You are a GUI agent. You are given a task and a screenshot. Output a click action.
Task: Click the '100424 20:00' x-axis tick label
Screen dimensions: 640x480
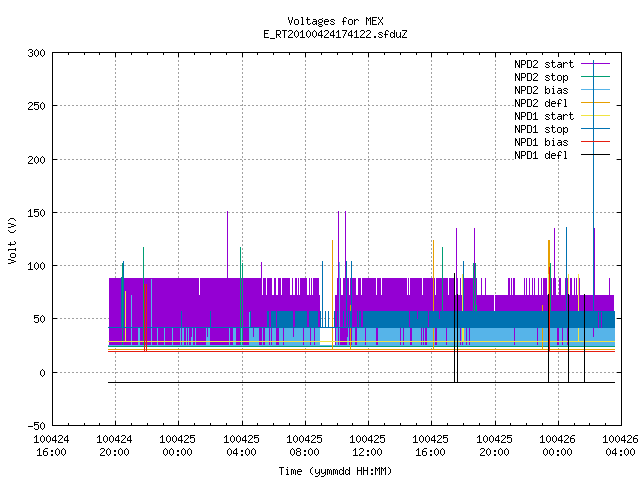[x=114, y=446]
